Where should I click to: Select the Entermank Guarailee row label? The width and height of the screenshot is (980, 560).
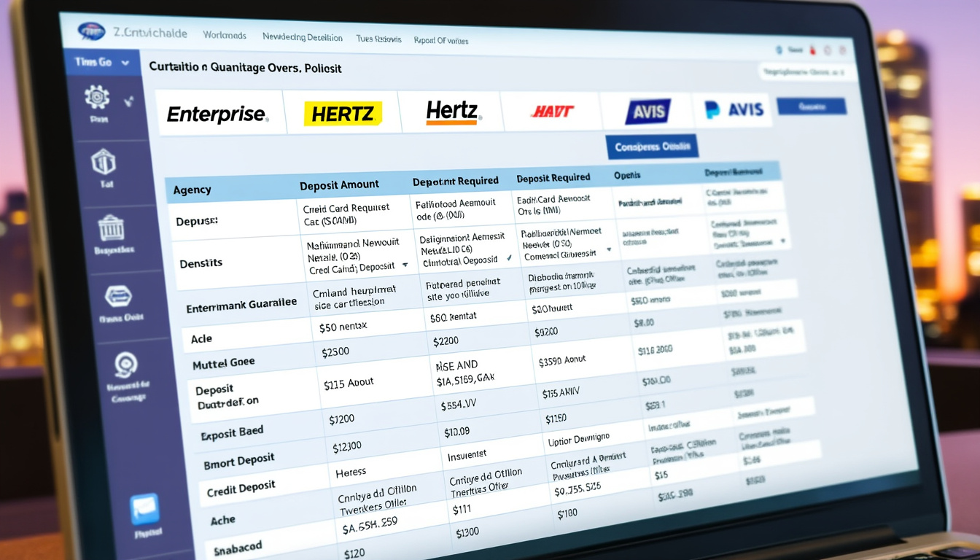pos(241,306)
